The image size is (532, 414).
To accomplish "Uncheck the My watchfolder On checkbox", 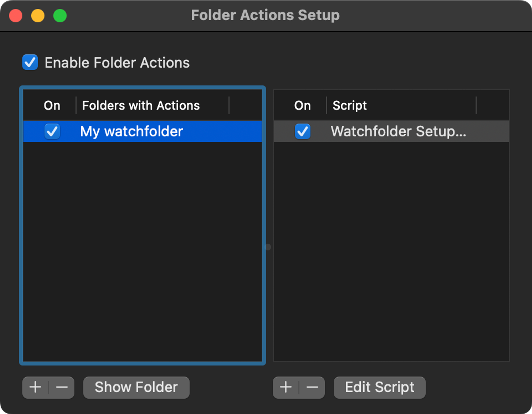I will [52, 131].
